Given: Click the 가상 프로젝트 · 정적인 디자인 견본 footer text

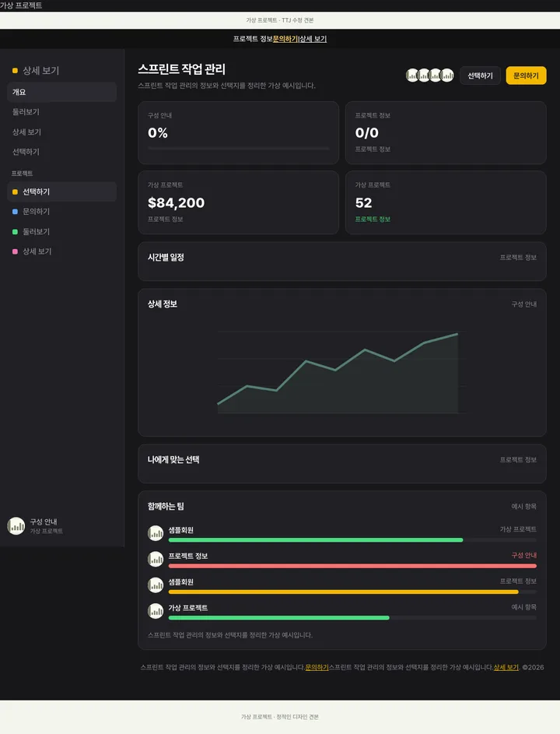Looking at the screenshot, I should 280,717.
